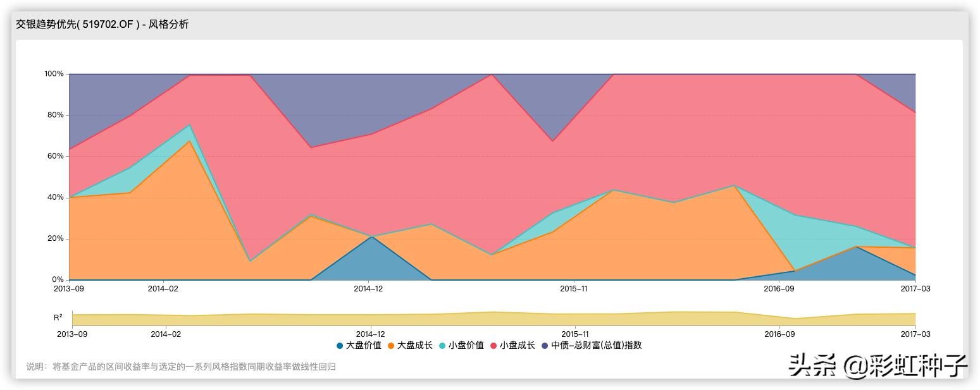
Task: Click the purple 中债 legend dot
Action: (x=545, y=346)
